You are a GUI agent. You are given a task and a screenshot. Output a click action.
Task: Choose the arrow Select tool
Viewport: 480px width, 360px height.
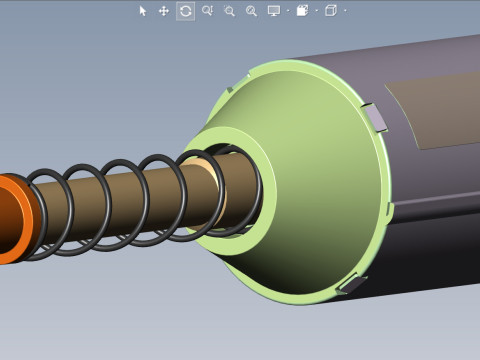point(143,11)
